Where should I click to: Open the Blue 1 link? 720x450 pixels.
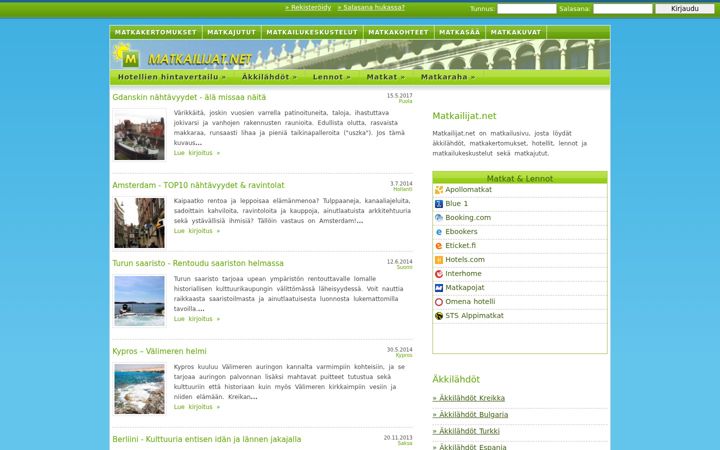tap(456, 204)
